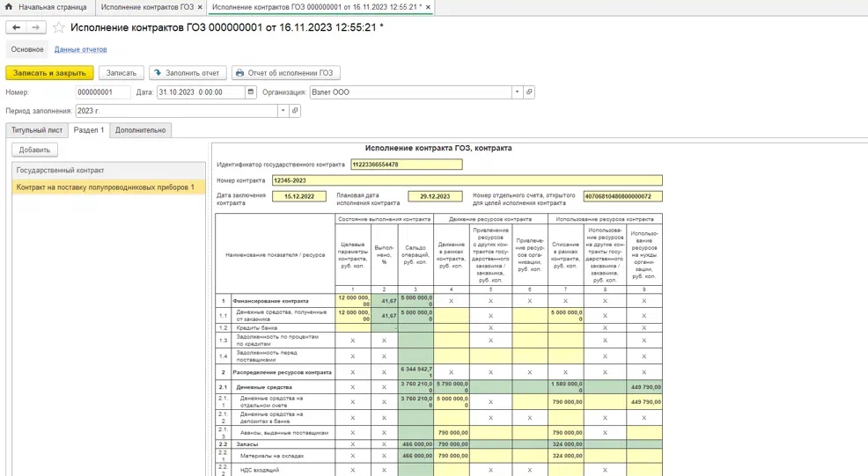The image size is (868, 476).
Task: Open the Дополнительно tab
Action: [140, 130]
